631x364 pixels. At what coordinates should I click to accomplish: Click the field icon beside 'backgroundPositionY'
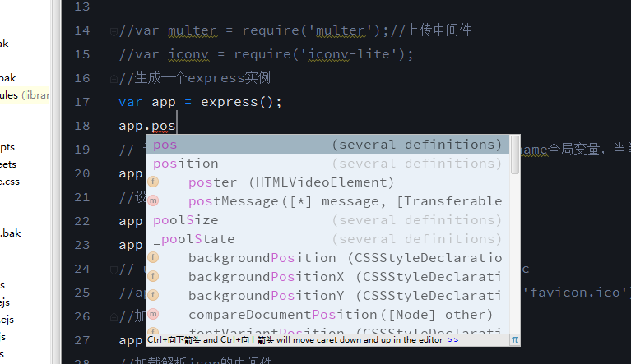click(153, 295)
